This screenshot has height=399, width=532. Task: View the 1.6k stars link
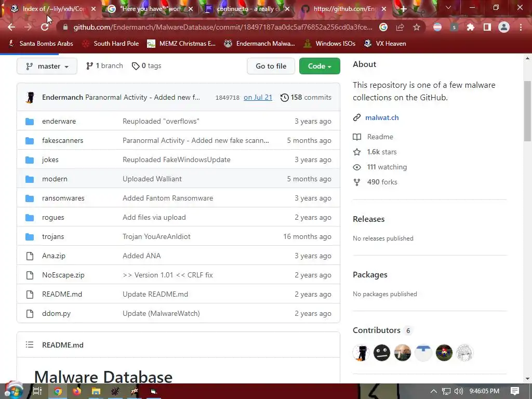coord(375,152)
